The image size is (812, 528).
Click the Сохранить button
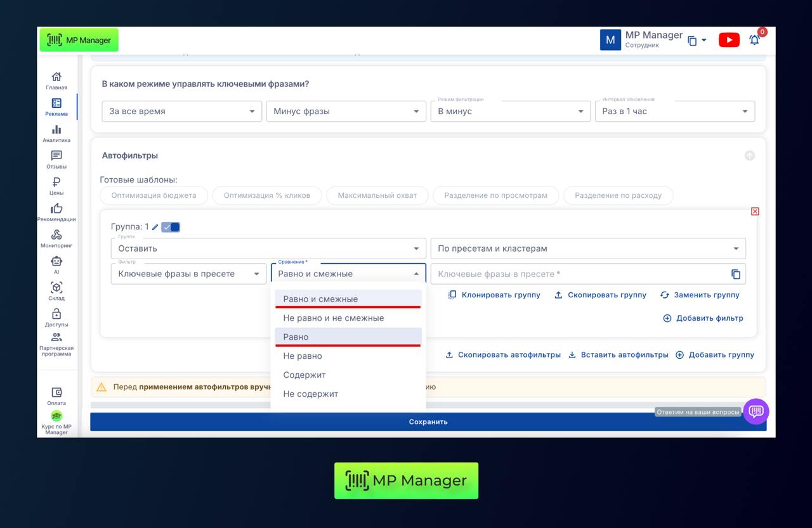(x=428, y=422)
